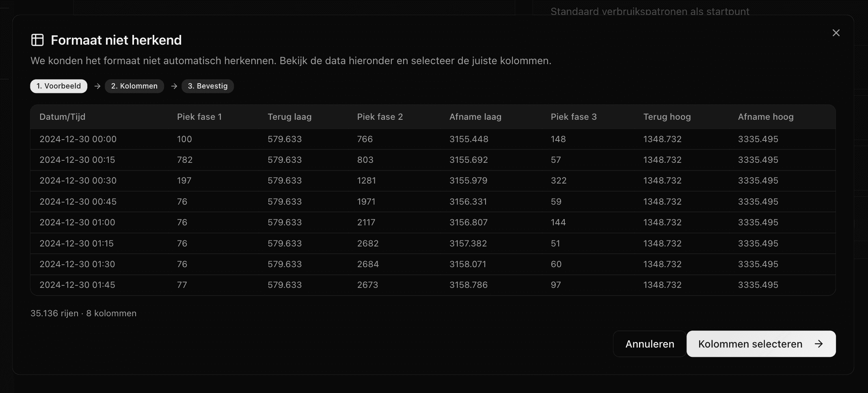The image size is (868, 393).
Task: Select the row for 2024-12-30 00:00
Action: (244, 139)
